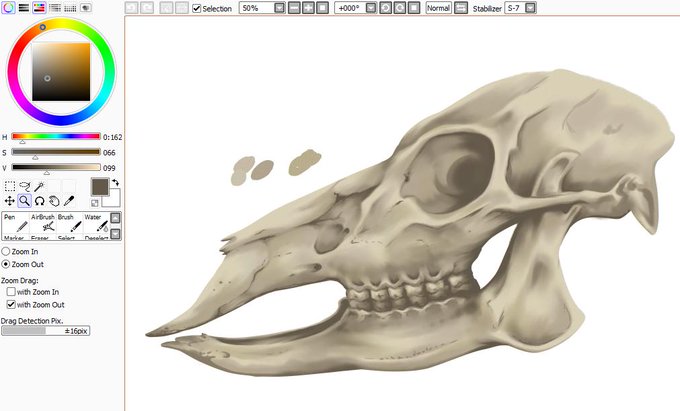680x411 pixels.
Task: Reset canvas rotation square button
Action: point(414,8)
